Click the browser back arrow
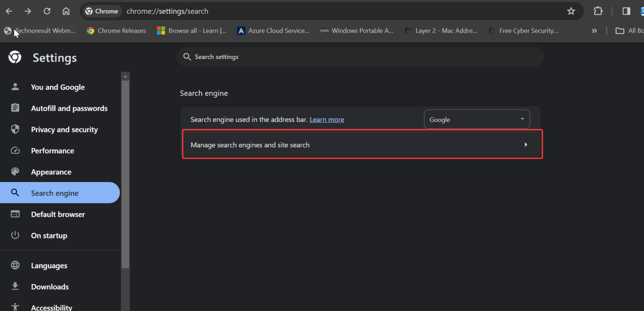 click(x=8, y=11)
